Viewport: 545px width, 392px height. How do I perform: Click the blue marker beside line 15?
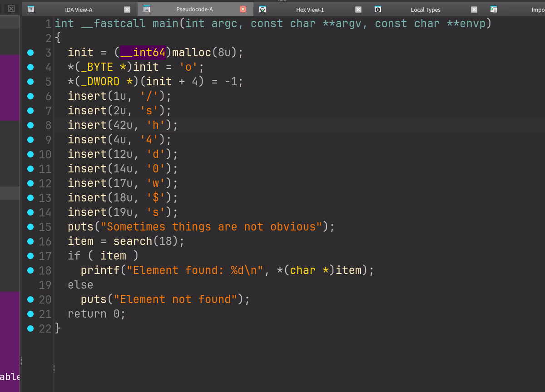pos(30,226)
